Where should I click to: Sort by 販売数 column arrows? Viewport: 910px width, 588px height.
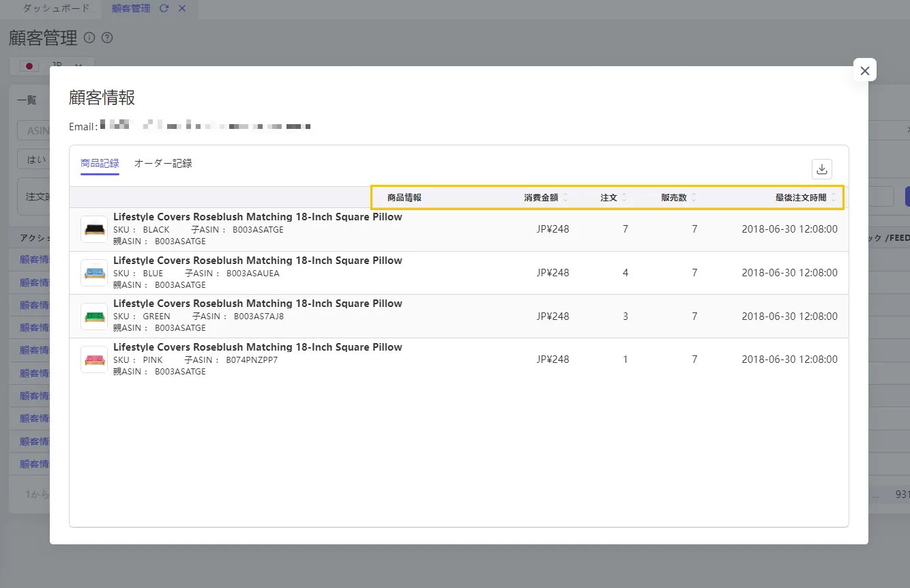click(x=694, y=198)
